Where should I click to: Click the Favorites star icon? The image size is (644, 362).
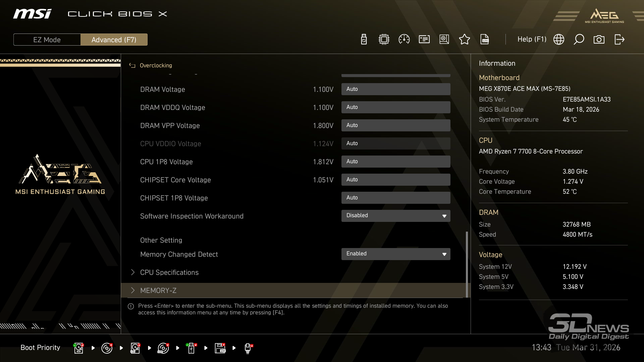tap(464, 40)
